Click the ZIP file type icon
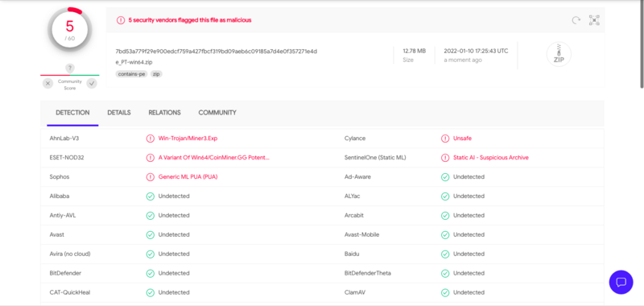The height and width of the screenshot is (306, 644). tap(559, 54)
